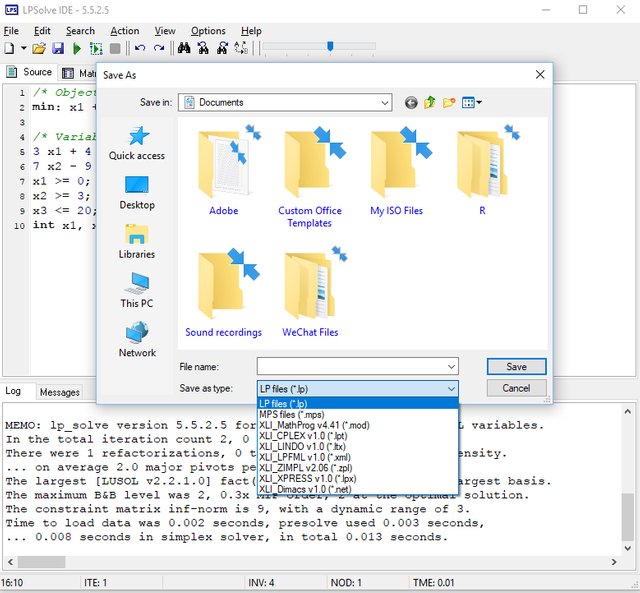Click the Redo arrow icon
This screenshot has height=593, width=640.
[x=159, y=48]
